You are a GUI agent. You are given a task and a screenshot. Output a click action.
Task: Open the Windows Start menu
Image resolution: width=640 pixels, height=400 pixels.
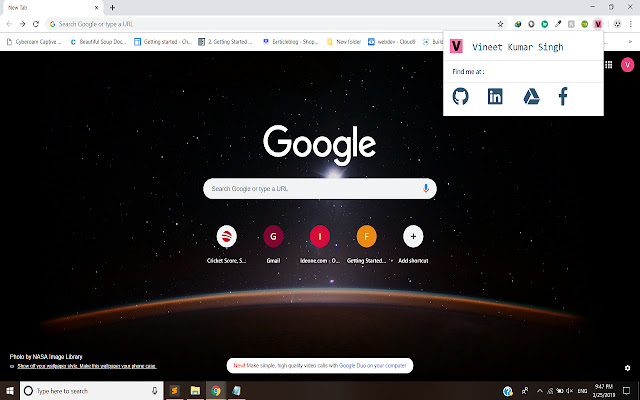point(9,391)
